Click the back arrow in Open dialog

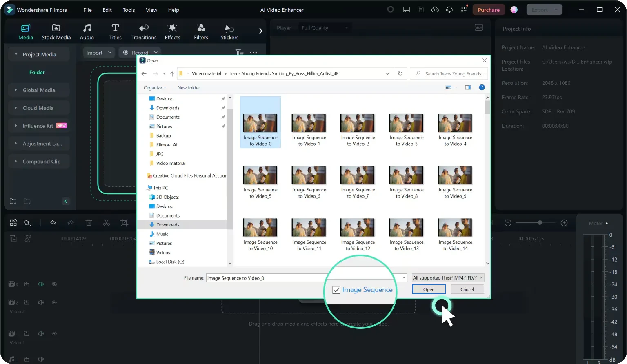tap(144, 74)
